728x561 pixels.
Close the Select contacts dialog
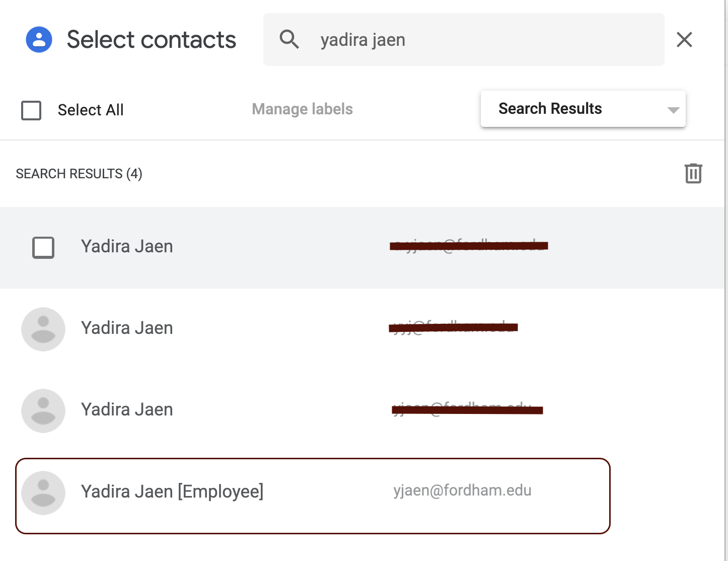[x=684, y=39]
